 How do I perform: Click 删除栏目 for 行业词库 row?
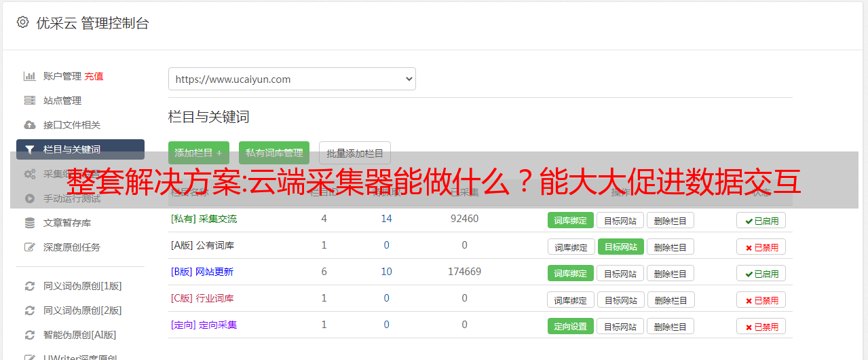[671, 300]
